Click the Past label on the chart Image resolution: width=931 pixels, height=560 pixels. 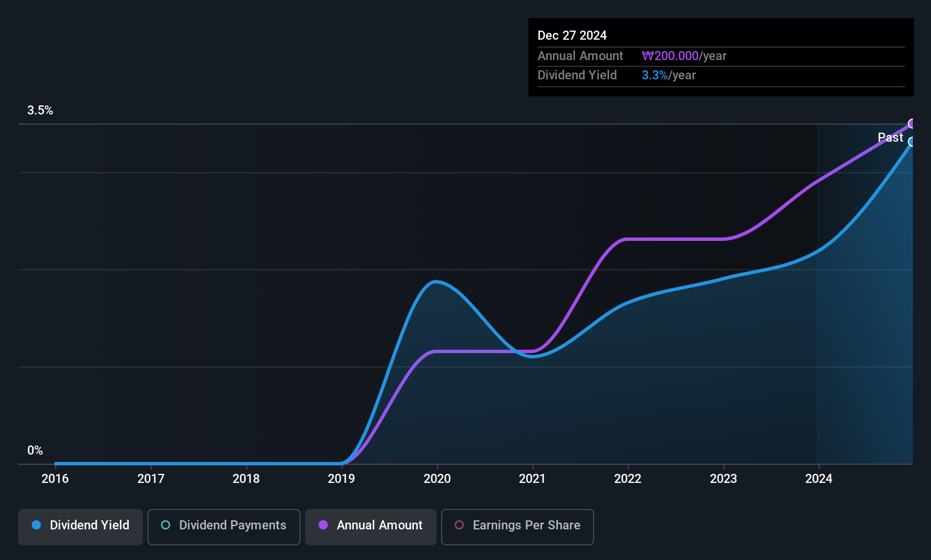(x=890, y=138)
